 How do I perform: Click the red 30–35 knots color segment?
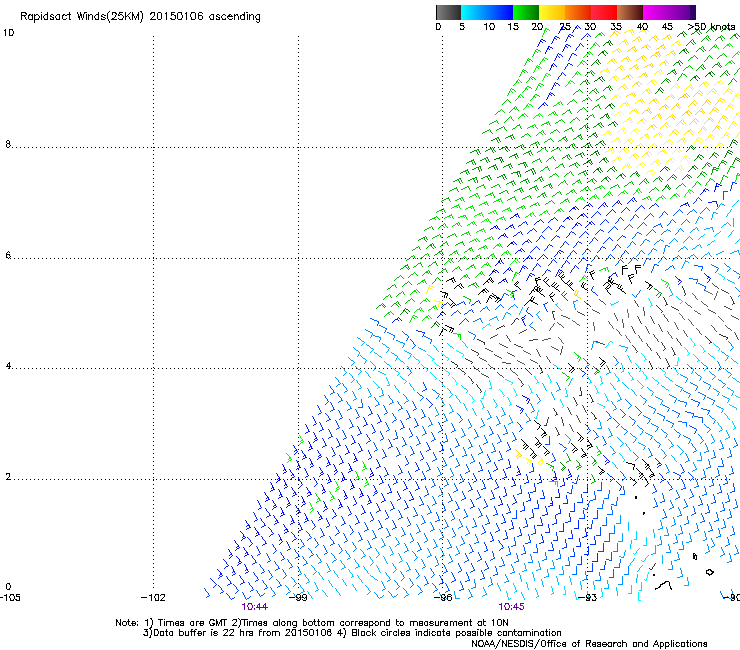(604, 12)
